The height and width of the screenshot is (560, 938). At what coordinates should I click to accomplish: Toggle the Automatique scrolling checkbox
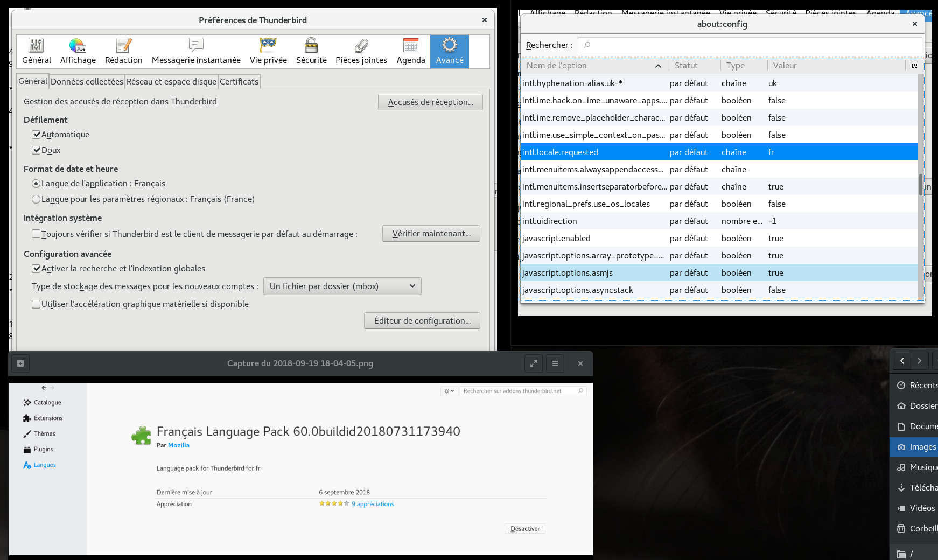coord(36,135)
